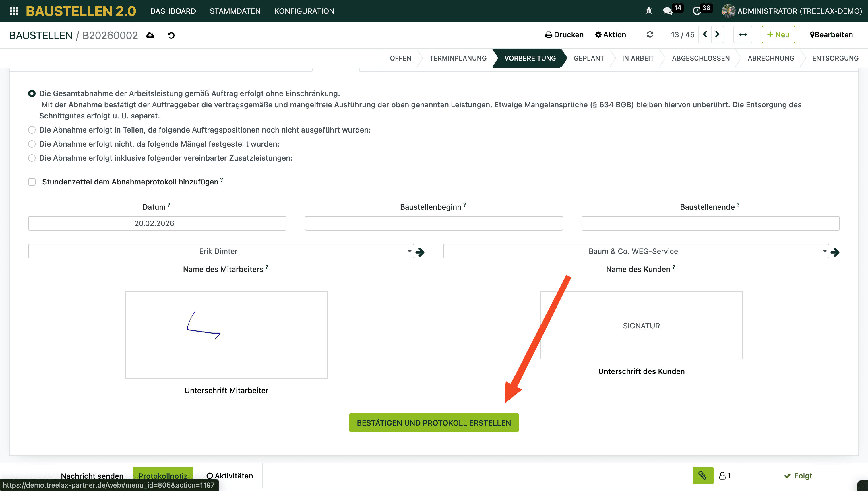Click the Baustellenbeginn input field
The height and width of the screenshot is (491, 868).
(434, 223)
